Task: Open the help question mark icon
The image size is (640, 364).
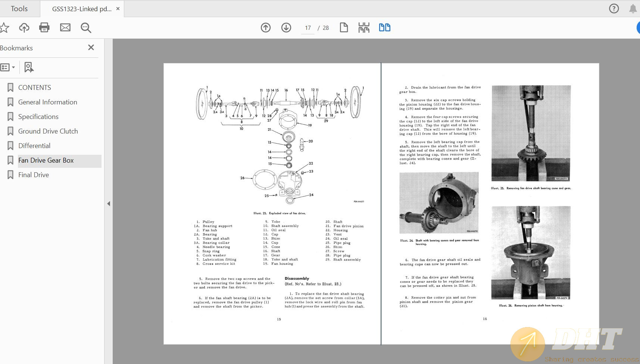Action: (614, 9)
